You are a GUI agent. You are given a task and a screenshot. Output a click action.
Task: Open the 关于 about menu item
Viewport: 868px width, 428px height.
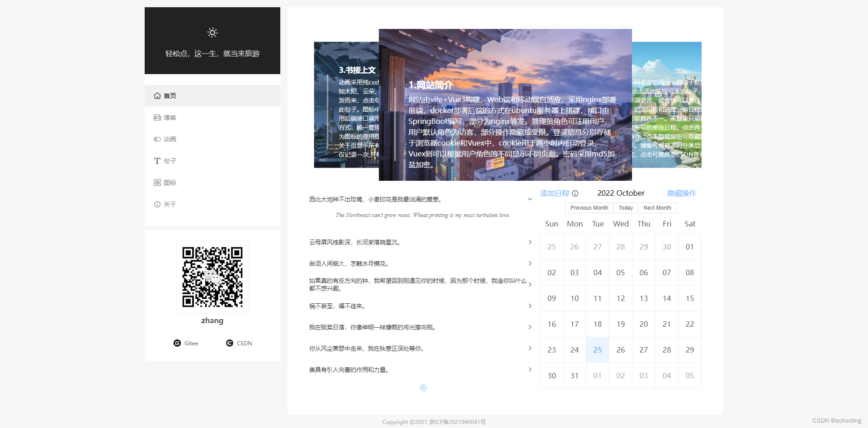212,204
